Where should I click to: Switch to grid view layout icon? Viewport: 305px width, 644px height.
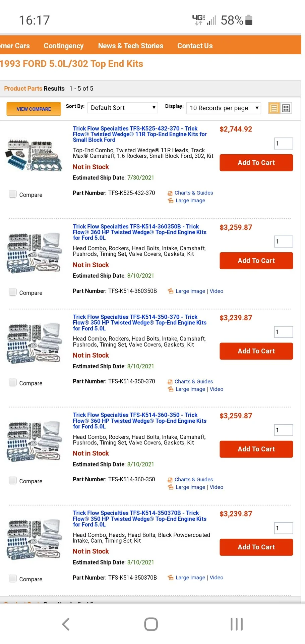(286, 108)
